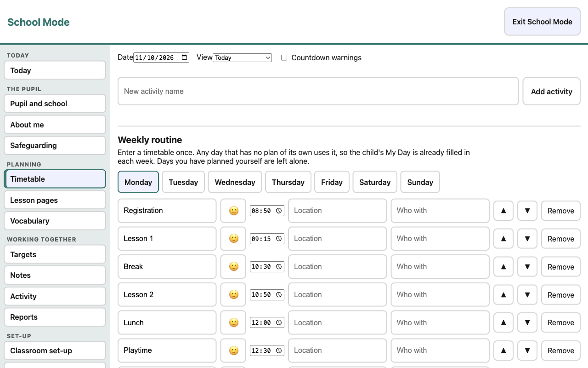The image size is (588, 368).
Task: Open emoji picker for Lesson 1 row
Action: (233, 239)
